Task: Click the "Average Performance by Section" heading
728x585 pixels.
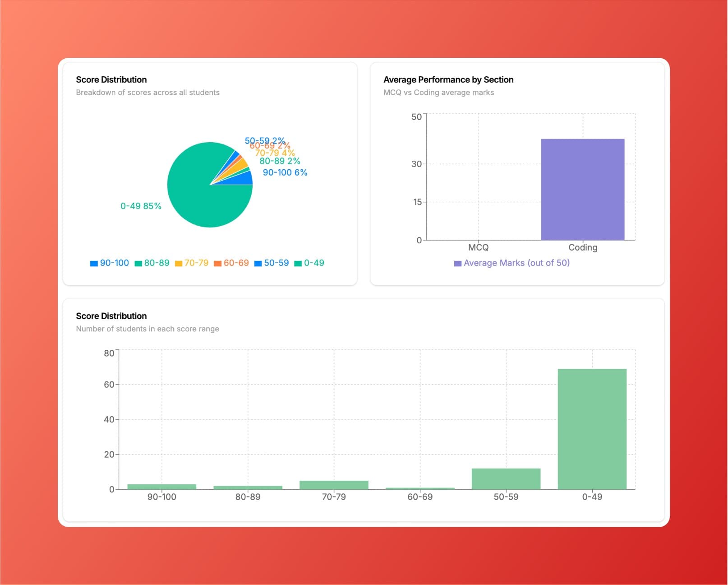Action: click(448, 79)
